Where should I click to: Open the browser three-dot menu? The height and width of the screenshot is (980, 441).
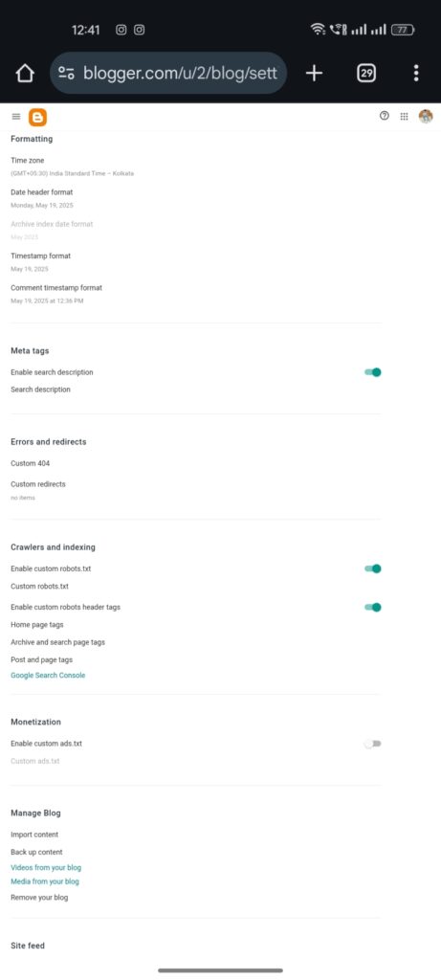click(x=416, y=73)
